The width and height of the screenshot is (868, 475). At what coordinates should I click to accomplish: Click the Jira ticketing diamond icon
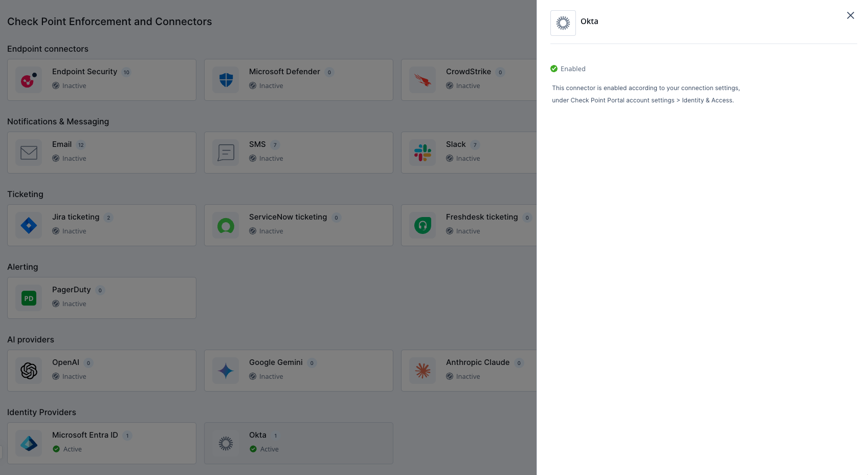pyautogui.click(x=29, y=225)
